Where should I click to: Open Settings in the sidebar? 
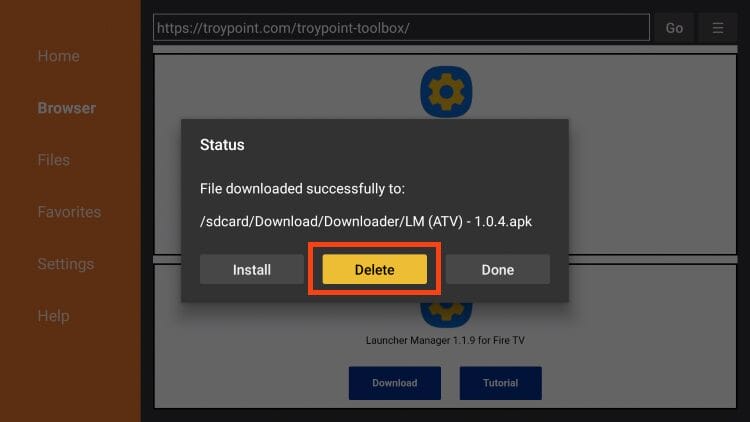tap(66, 264)
